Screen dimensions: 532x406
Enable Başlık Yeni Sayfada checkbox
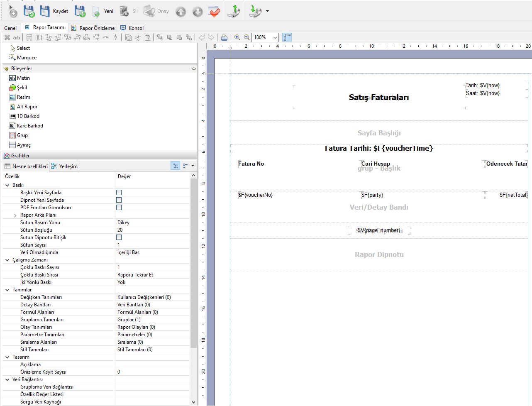point(119,193)
